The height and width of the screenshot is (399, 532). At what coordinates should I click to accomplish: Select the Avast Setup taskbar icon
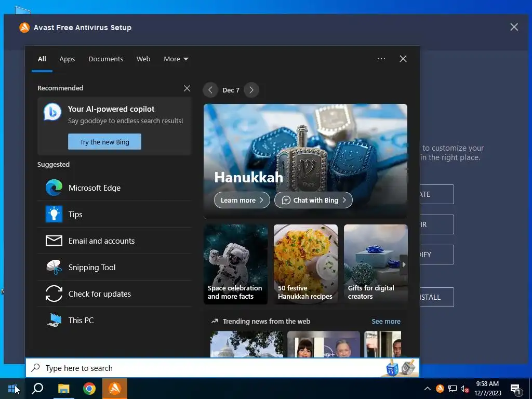pos(115,389)
